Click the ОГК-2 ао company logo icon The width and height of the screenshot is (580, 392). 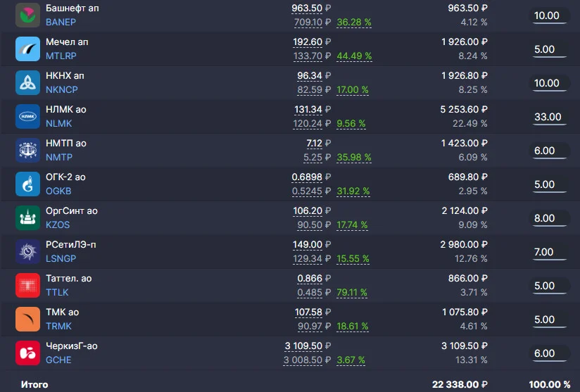pos(27,184)
